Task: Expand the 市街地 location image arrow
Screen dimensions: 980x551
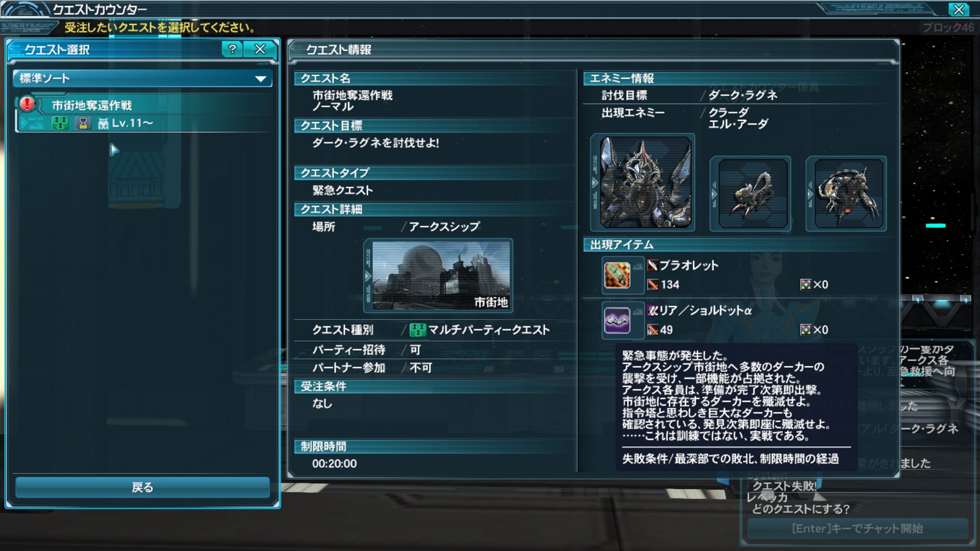Action: [367, 276]
